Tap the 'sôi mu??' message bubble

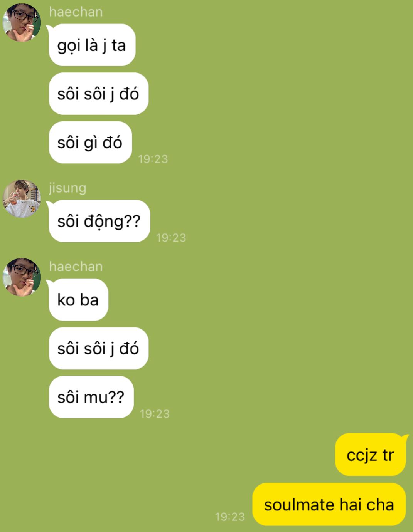[x=91, y=397]
